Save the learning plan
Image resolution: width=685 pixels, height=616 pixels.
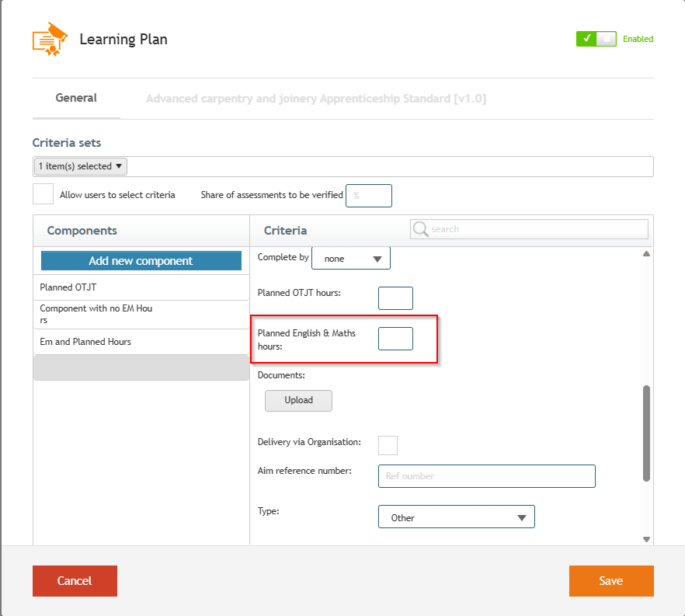point(611,580)
